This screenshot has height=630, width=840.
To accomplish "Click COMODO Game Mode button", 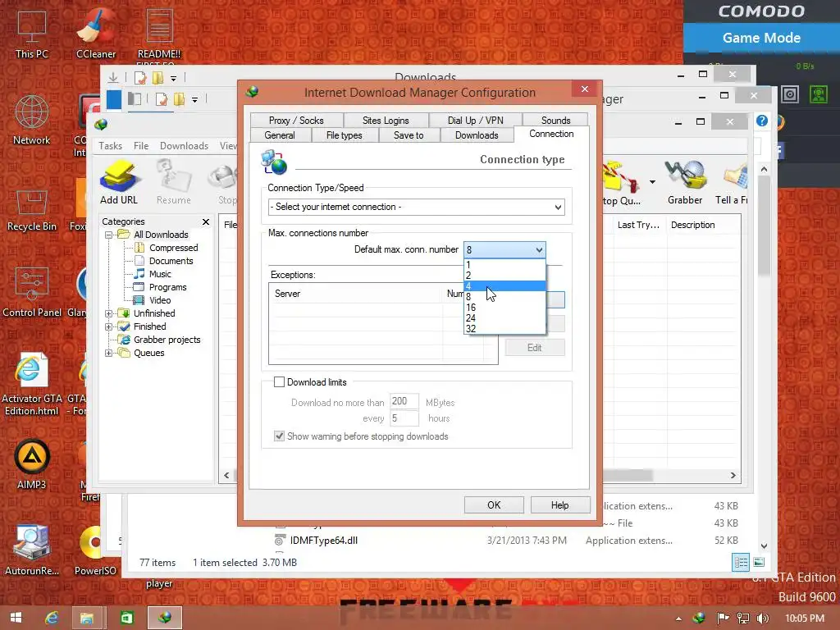I will tap(761, 38).
